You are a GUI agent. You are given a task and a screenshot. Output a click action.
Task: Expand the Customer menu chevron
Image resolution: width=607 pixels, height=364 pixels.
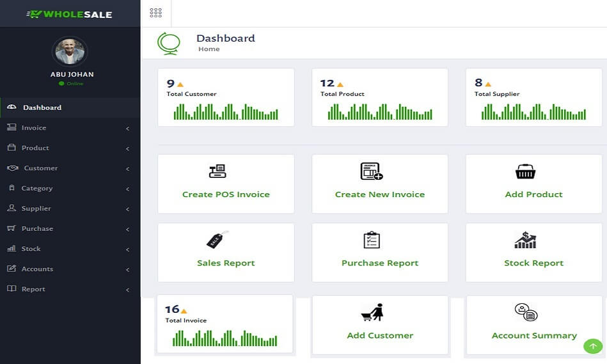tap(128, 168)
